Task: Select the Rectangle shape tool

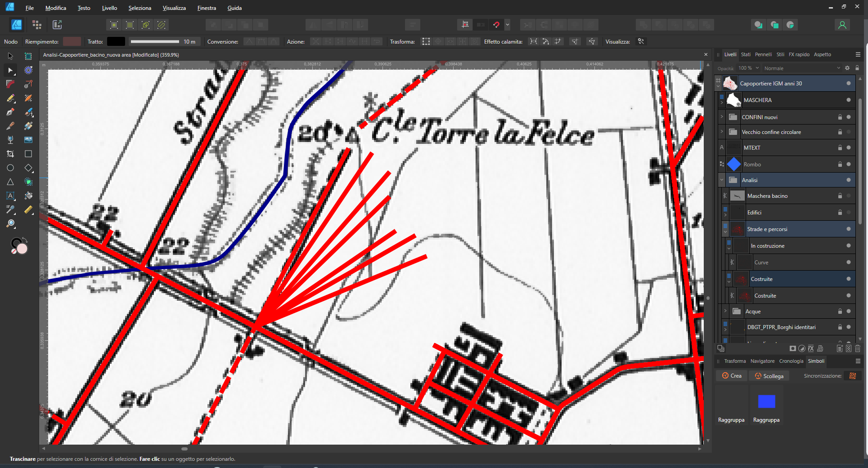Action: click(x=28, y=154)
